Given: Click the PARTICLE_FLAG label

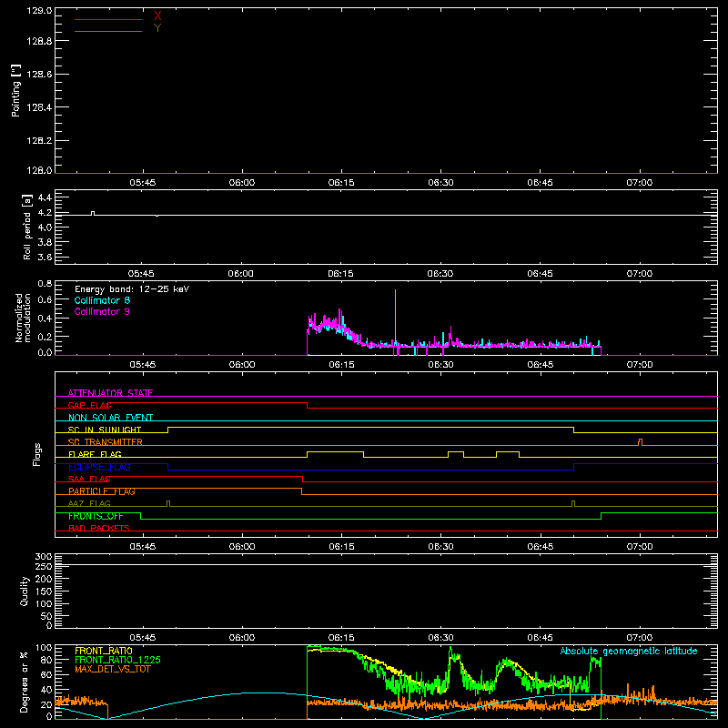Looking at the screenshot, I should click(x=102, y=491).
